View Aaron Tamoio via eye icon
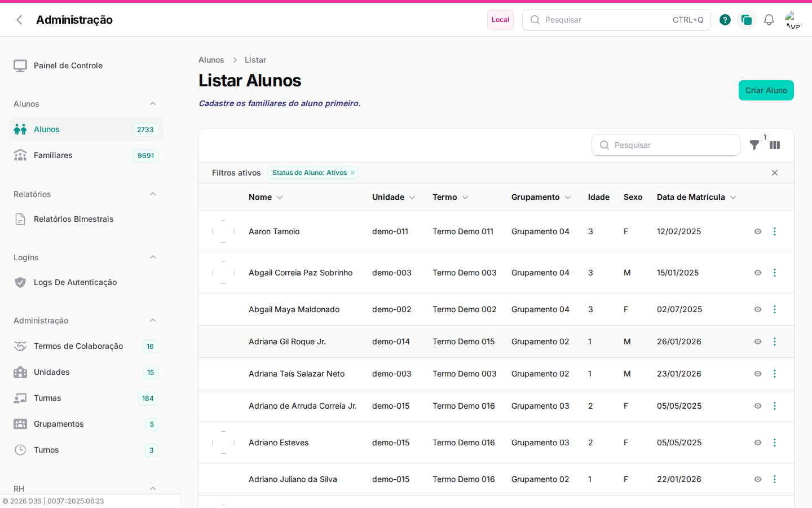 coord(758,231)
